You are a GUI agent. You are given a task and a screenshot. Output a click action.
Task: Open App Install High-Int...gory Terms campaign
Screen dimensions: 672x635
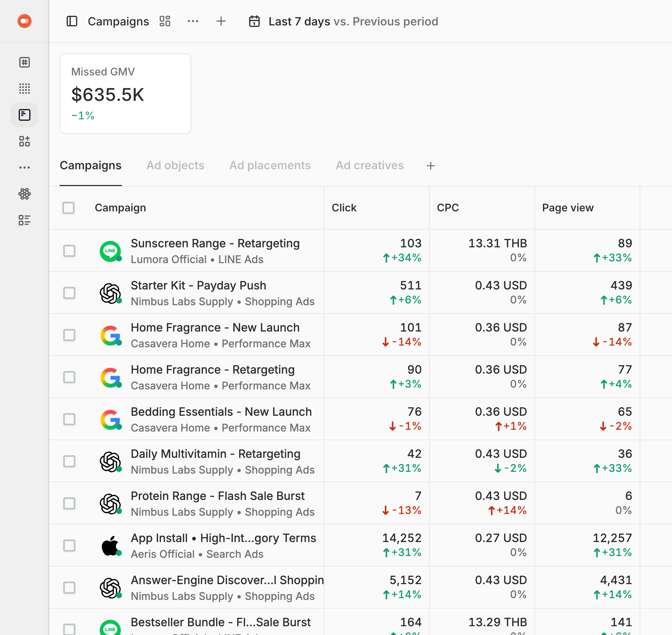tap(223, 538)
